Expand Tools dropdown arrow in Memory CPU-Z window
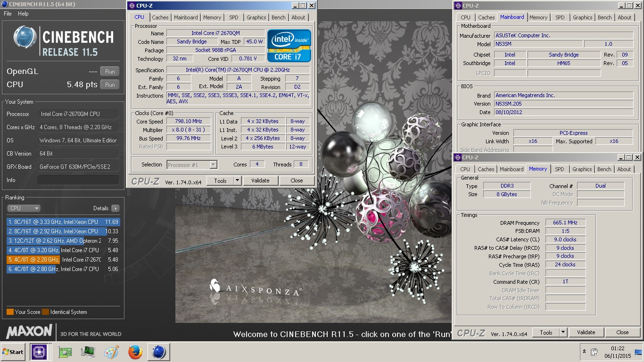The height and width of the screenshot is (362, 644). 563,332
